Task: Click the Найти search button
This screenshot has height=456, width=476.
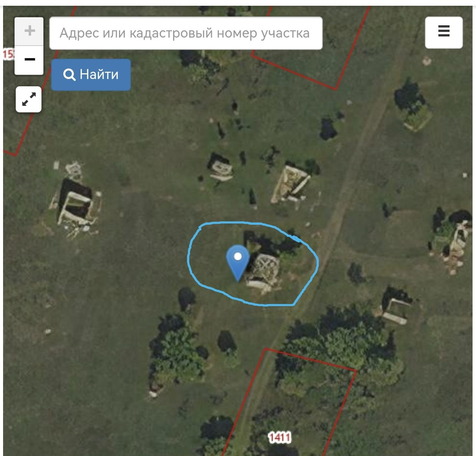Action: click(91, 74)
